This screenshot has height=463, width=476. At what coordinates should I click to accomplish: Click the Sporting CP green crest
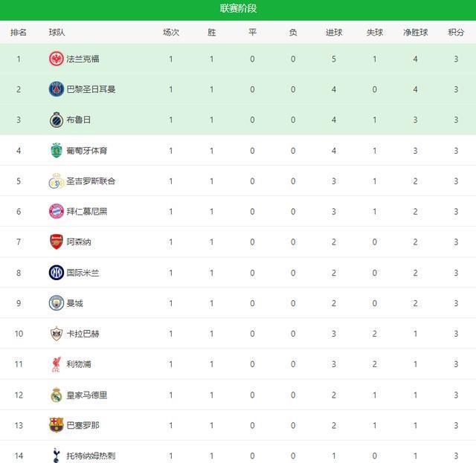(x=57, y=150)
